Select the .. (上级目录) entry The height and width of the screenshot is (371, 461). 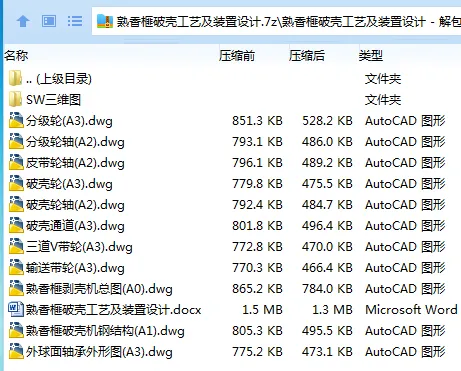[59, 79]
